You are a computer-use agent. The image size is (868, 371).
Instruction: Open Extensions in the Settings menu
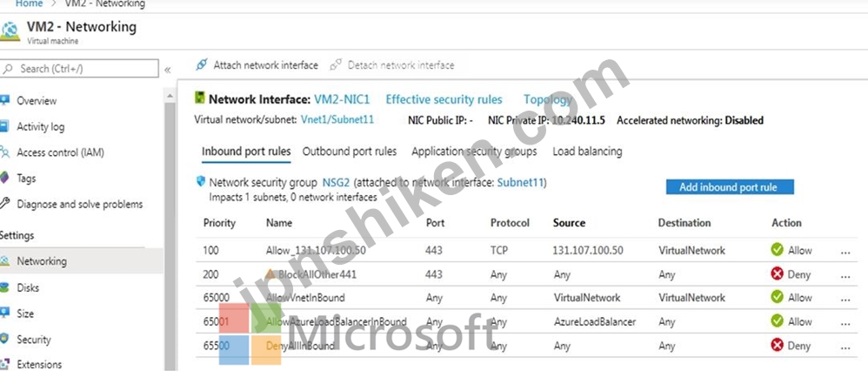(x=39, y=364)
